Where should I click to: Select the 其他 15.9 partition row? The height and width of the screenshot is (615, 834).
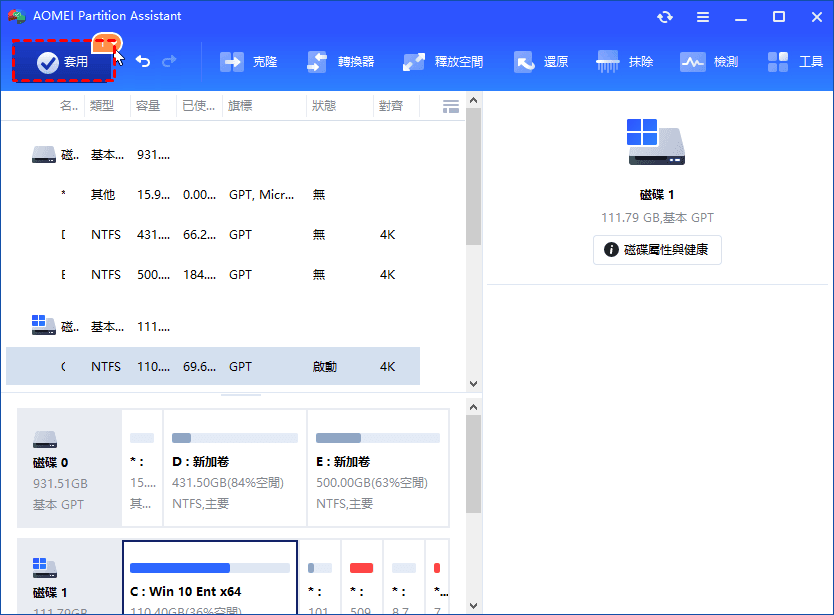coord(213,195)
